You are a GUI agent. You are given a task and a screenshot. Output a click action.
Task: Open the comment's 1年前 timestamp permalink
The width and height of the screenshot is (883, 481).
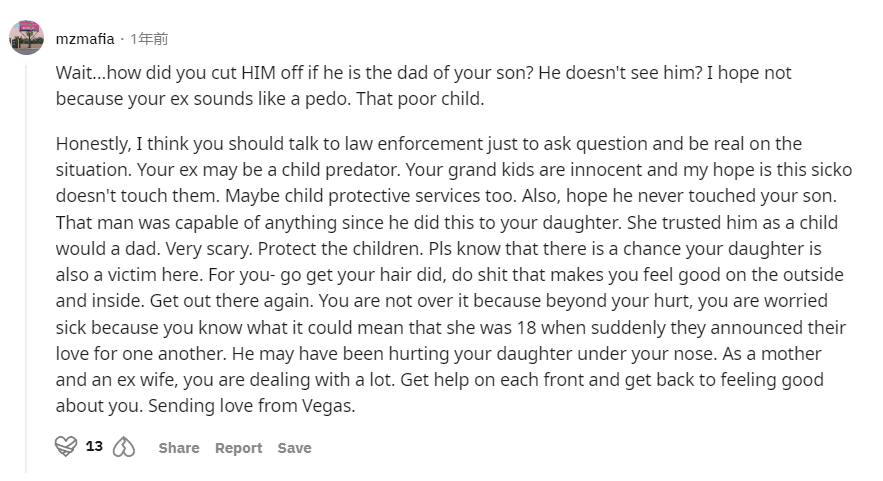pyautogui.click(x=149, y=39)
